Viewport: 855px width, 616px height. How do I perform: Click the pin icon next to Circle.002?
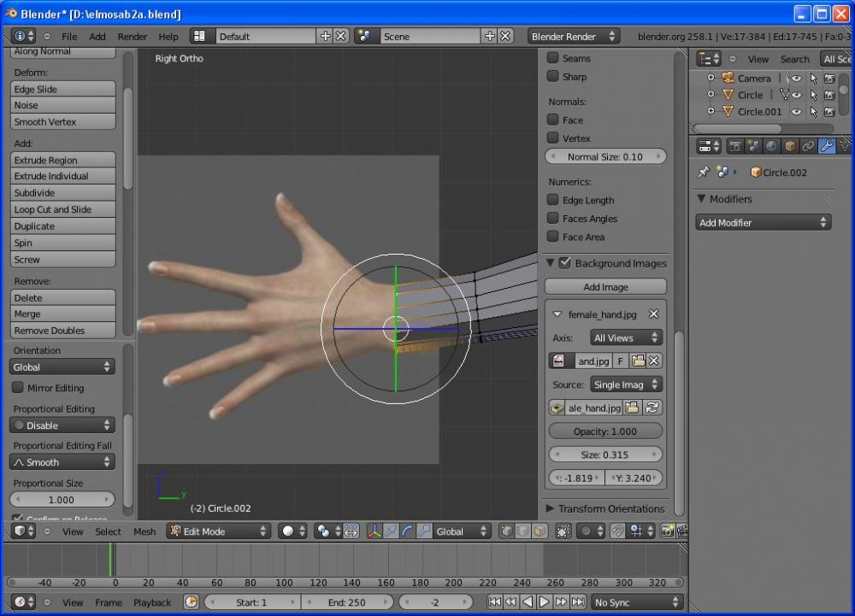click(704, 172)
